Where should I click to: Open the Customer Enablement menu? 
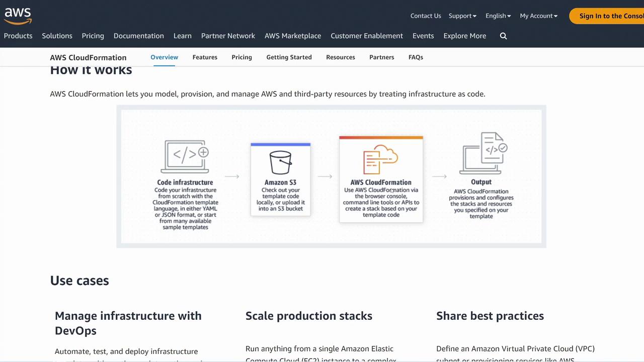point(367,36)
